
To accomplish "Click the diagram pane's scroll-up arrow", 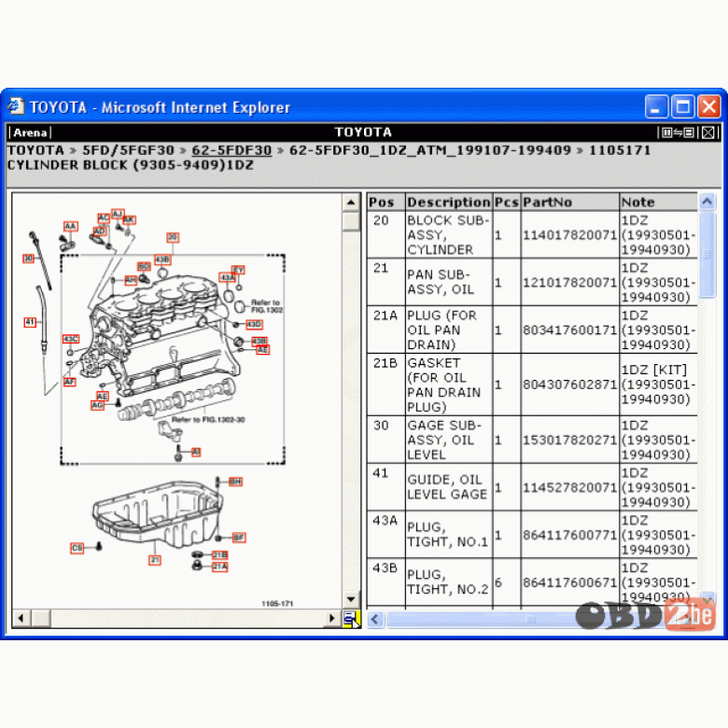I will tap(351, 203).
